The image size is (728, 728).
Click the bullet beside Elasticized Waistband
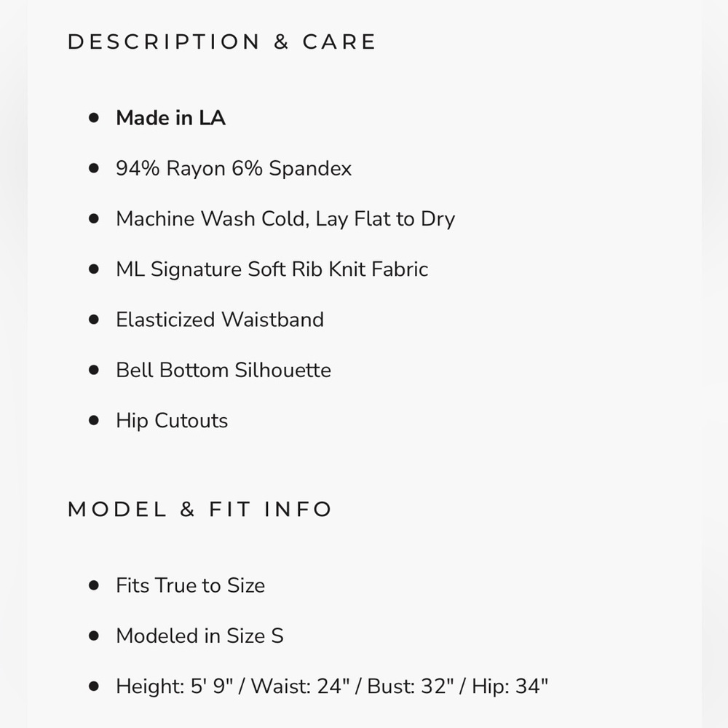click(x=94, y=320)
